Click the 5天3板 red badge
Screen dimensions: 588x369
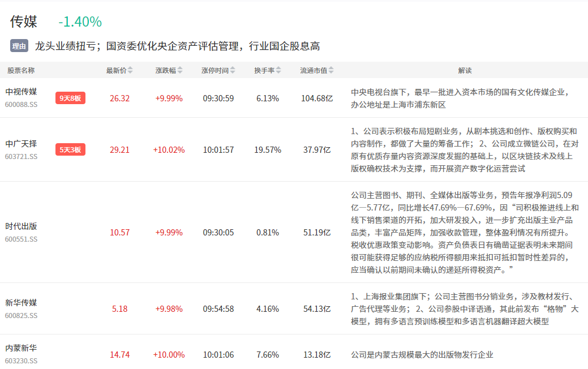coord(70,150)
